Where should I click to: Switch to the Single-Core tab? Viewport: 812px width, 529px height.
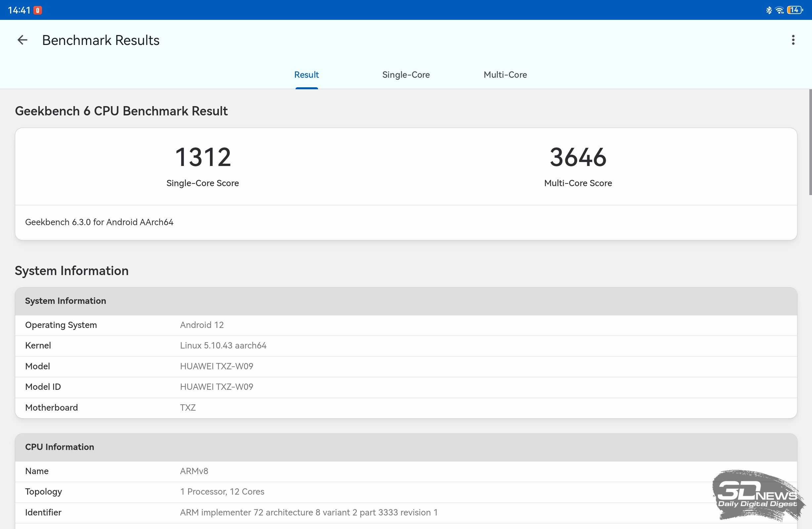coord(406,75)
